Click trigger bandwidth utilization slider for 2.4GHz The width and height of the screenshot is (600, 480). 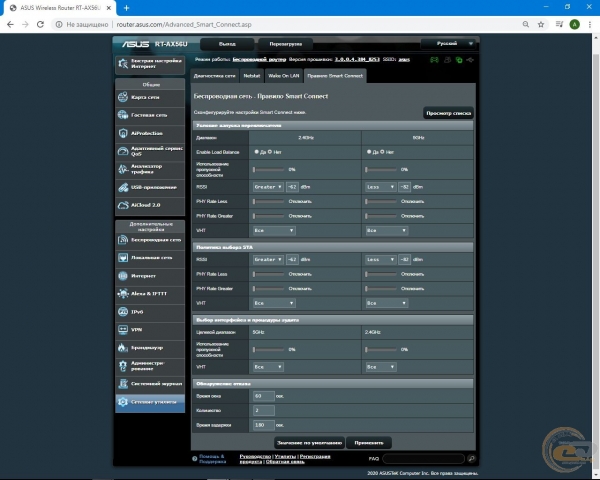[269, 170]
